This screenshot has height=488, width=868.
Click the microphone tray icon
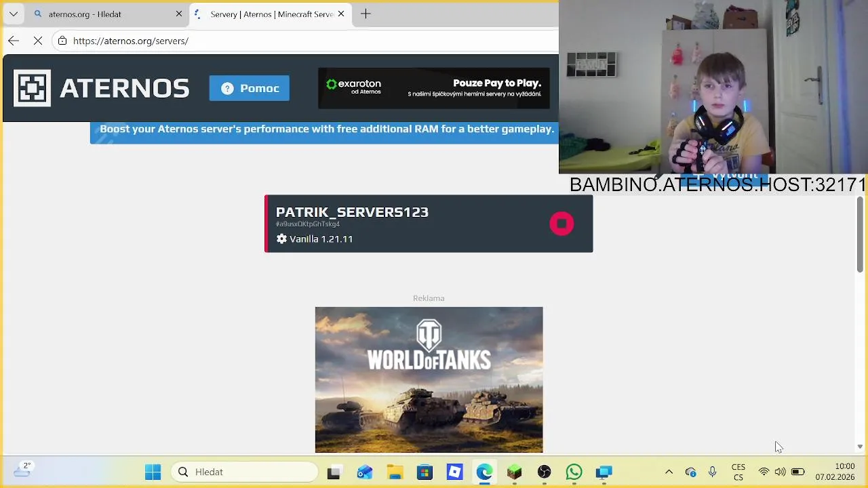[712, 472]
